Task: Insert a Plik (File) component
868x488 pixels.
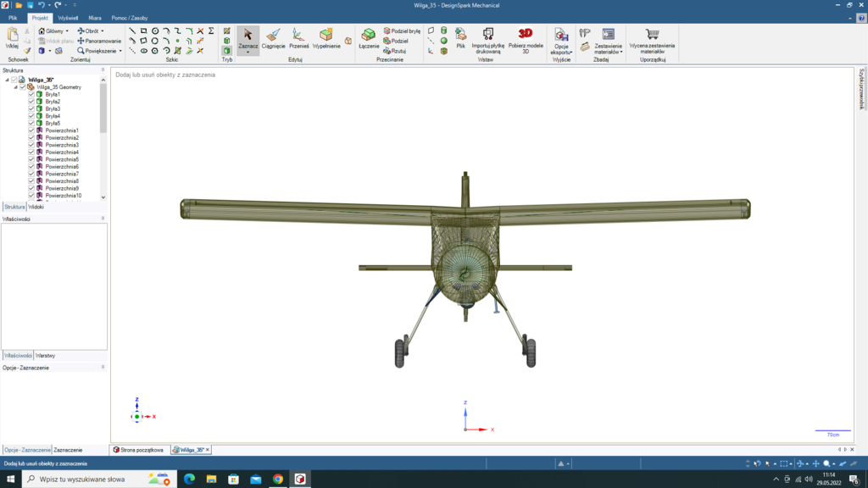Action: (x=460, y=36)
